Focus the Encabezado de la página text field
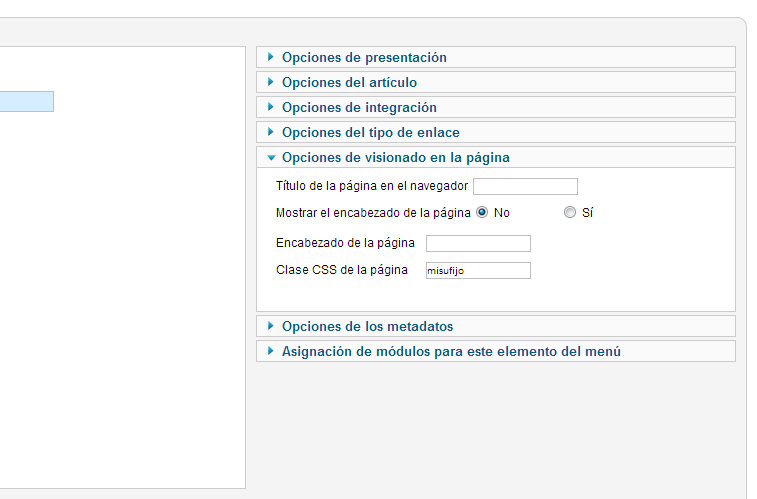The height and width of the screenshot is (499, 757). (x=478, y=243)
